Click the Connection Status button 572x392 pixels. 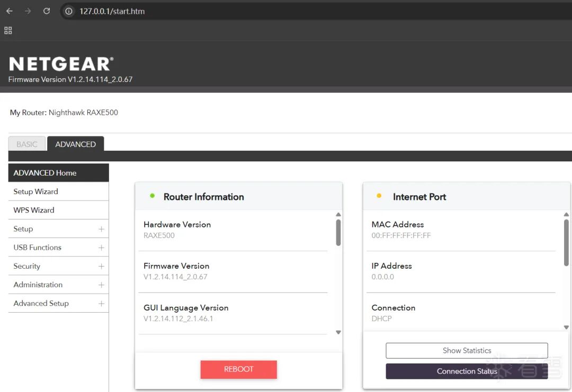[x=467, y=371]
